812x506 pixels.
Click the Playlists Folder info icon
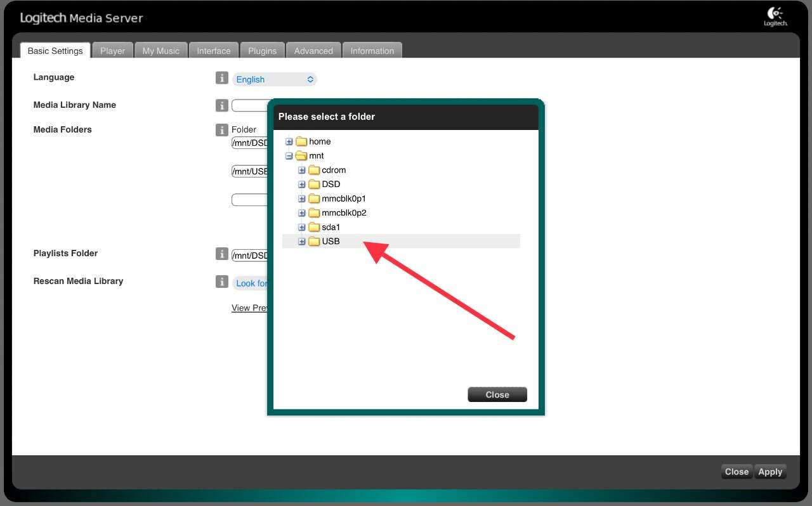(221, 254)
